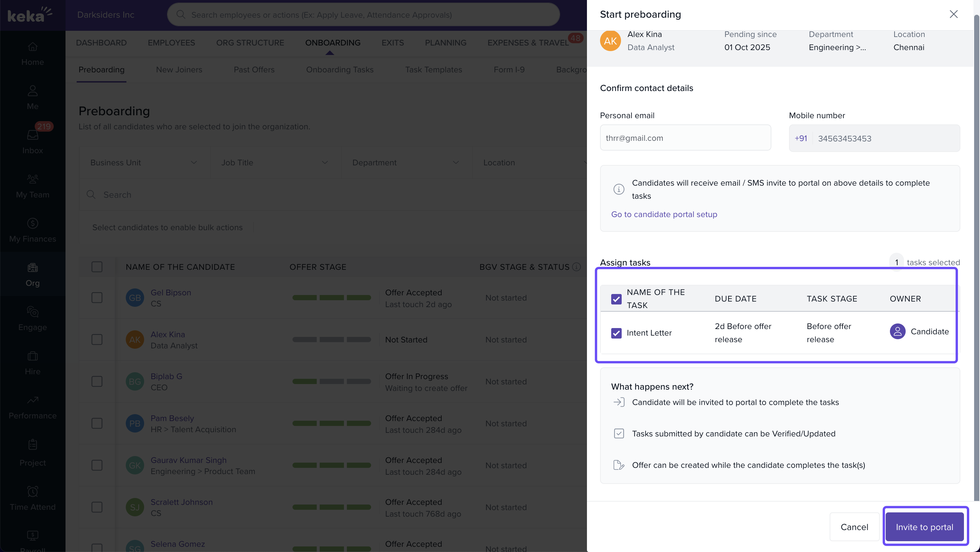Open the Go to candidate portal setup link

click(664, 214)
